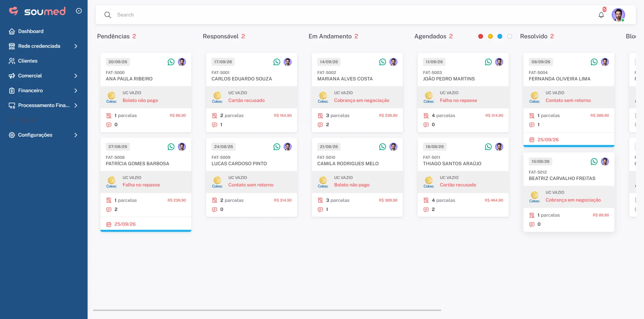Expand Configurações submenu chevron
The height and width of the screenshot is (319, 644).
(x=76, y=135)
